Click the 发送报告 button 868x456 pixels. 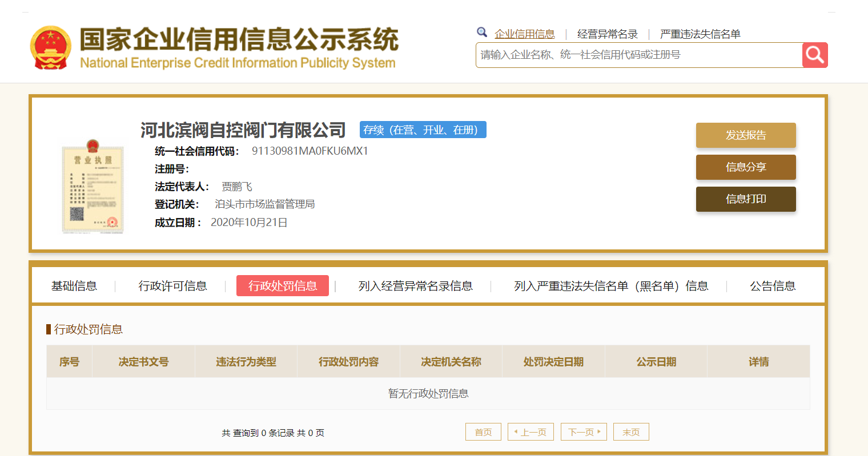click(x=746, y=135)
